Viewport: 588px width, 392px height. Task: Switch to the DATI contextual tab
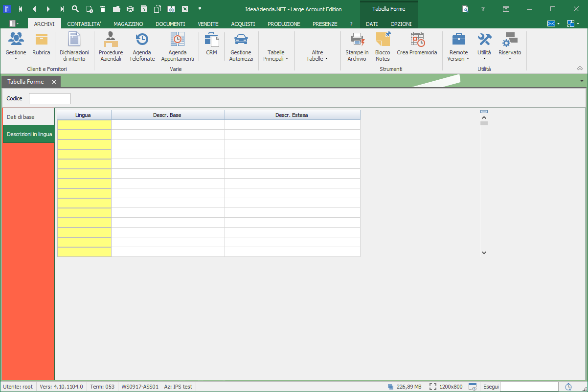coord(372,24)
